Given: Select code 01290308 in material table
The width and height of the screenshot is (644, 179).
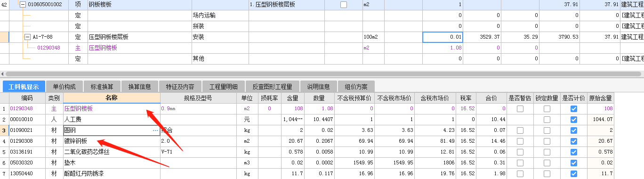Looking at the screenshot, I should [x=27, y=141].
